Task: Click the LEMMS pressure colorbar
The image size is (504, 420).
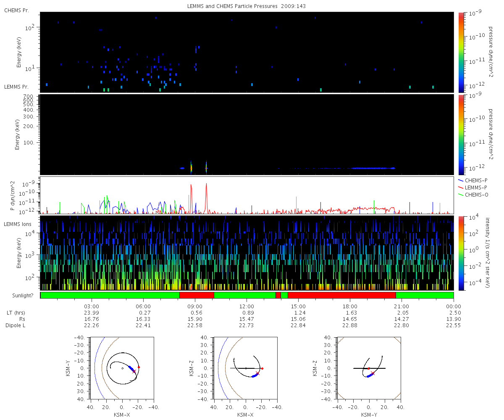Action: (461, 134)
